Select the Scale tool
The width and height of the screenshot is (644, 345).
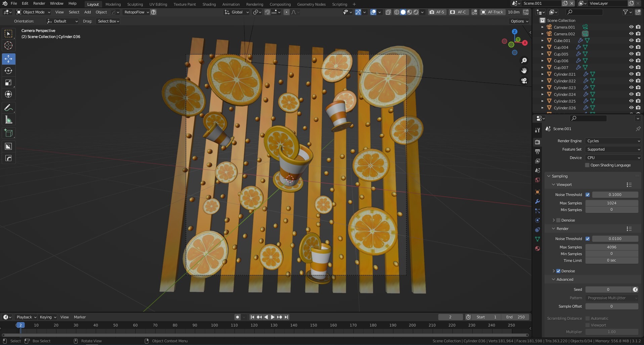click(8, 82)
